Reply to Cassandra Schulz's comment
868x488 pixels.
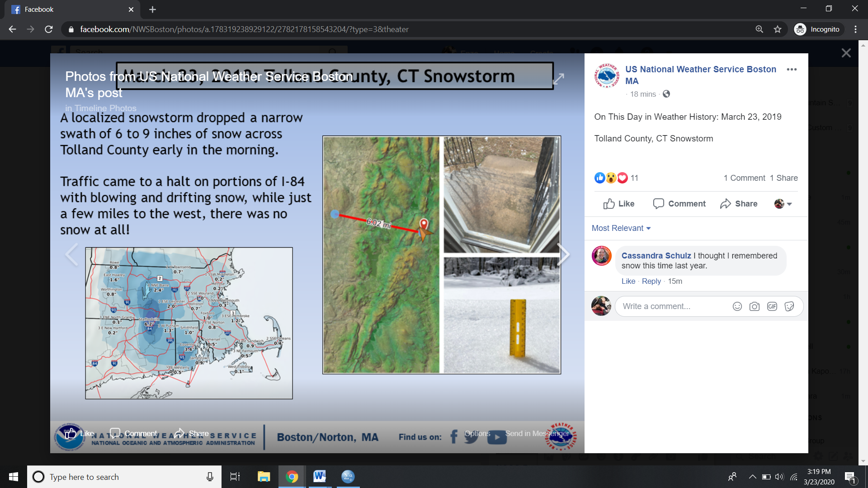click(x=651, y=281)
